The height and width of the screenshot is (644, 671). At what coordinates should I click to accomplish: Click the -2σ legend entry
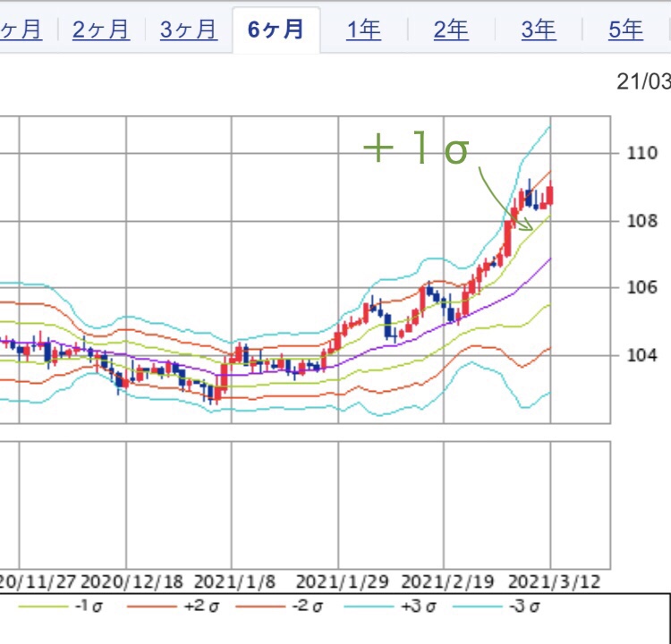pos(279,606)
